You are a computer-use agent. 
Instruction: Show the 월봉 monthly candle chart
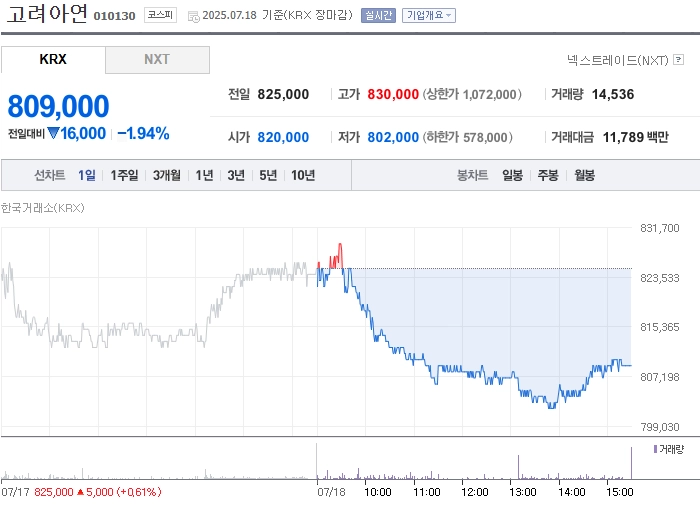(x=584, y=175)
